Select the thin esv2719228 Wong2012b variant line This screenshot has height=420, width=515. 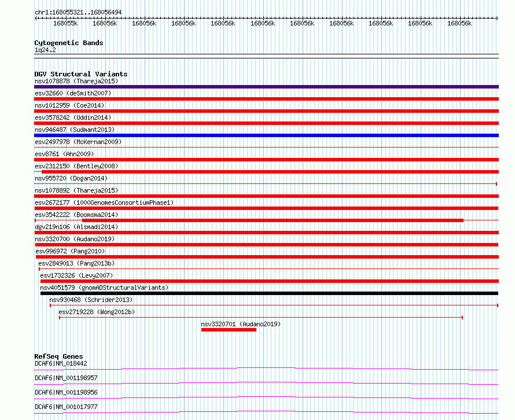pyautogui.click(x=261, y=318)
